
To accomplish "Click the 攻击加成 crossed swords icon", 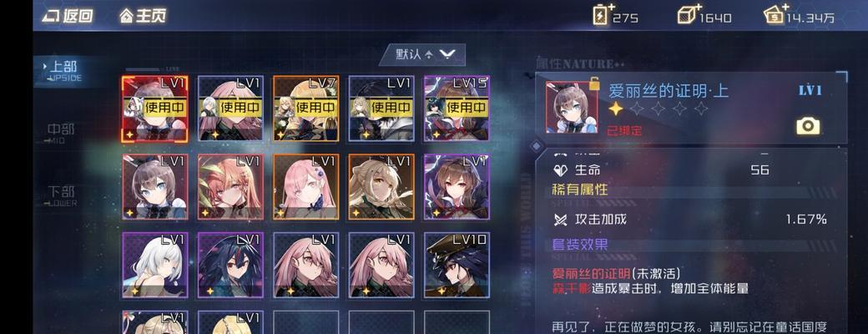I will [560, 220].
